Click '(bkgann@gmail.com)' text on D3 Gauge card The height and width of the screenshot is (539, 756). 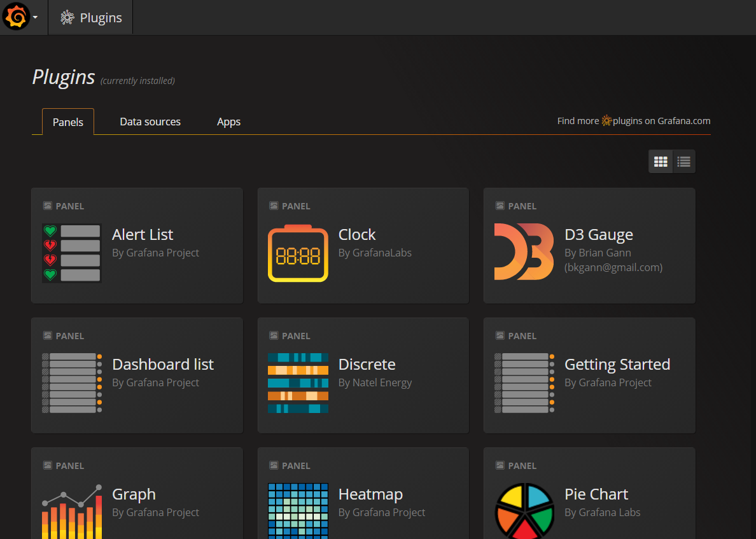tap(613, 267)
